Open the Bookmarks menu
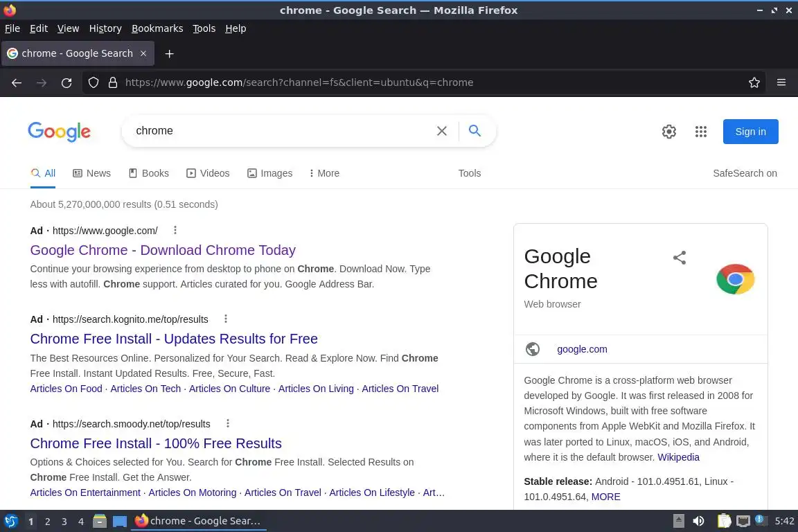 157,28
